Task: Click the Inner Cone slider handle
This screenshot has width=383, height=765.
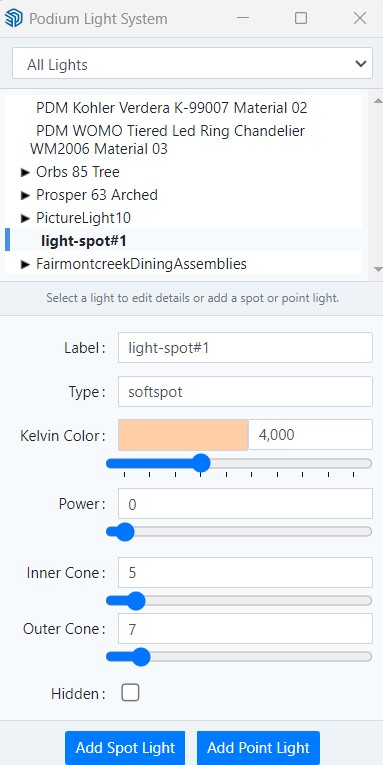Action: [x=135, y=601]
